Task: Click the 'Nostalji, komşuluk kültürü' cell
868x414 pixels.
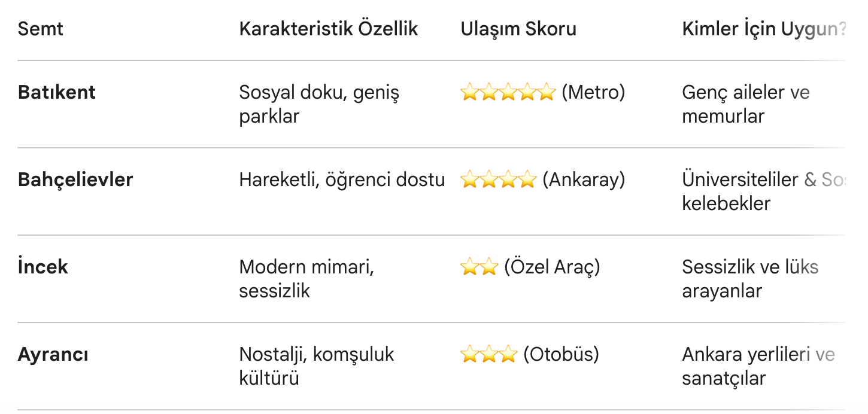Action: pyautogui.click(x=317, y=366)
